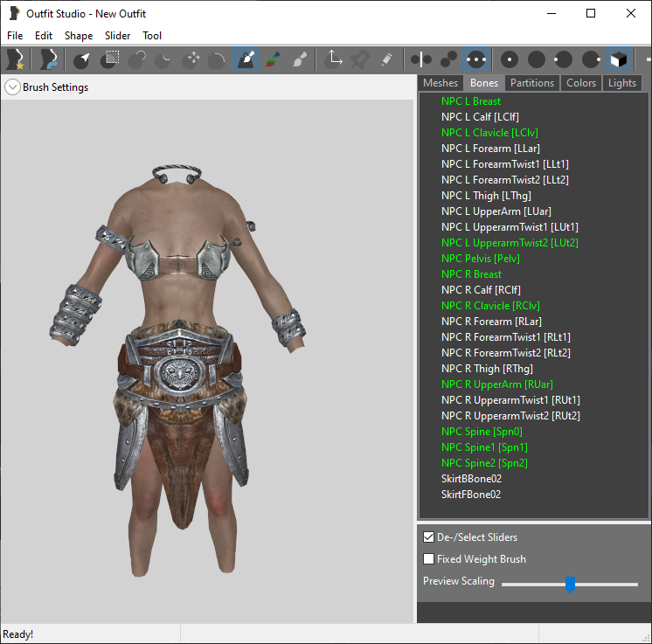The image size is (652, 644).
Task: Toggle Edit Connected Only points option
Action: pyautogui.click(x=448, y=59)
